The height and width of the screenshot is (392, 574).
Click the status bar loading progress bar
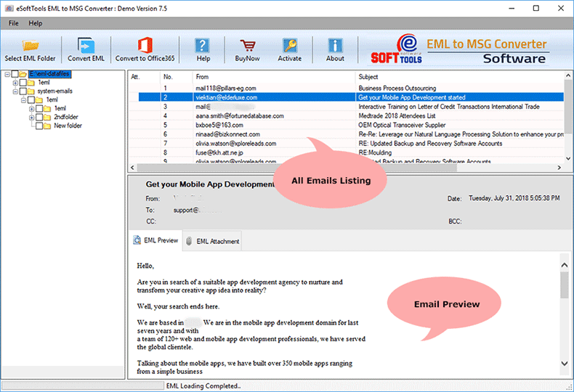[x=83, y=385]
